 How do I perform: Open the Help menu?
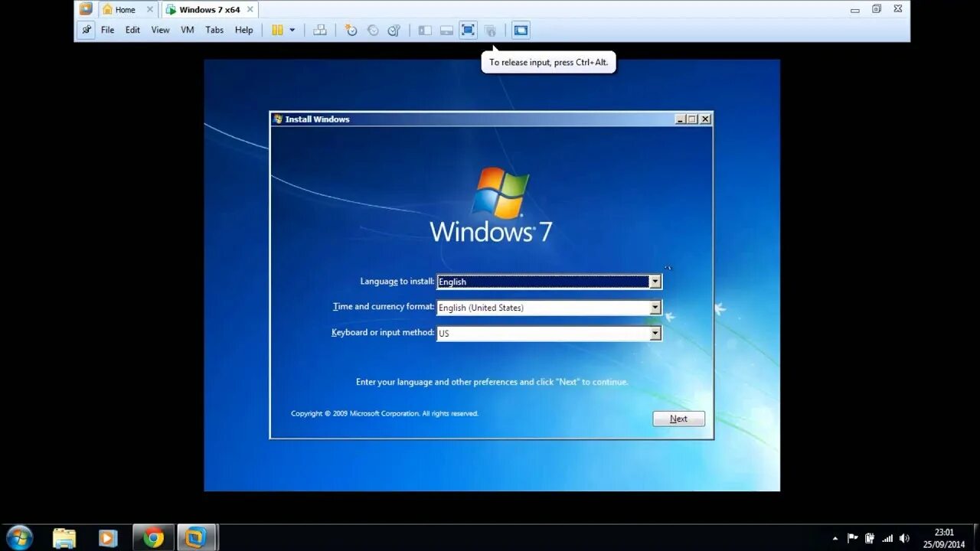(243, 30)
